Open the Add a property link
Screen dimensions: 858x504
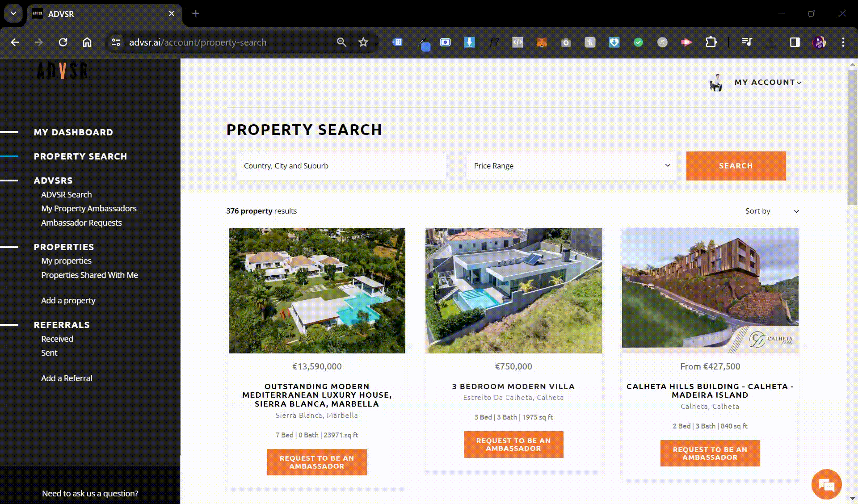click(68, 300)
